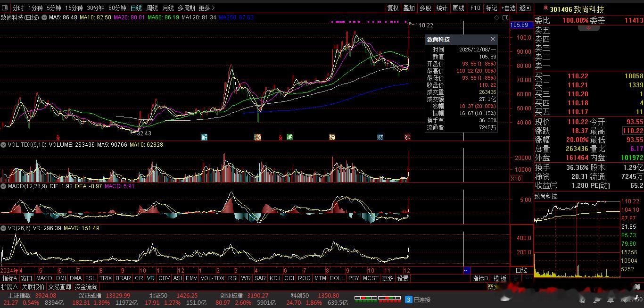Select the 窗口 tab

26,278
